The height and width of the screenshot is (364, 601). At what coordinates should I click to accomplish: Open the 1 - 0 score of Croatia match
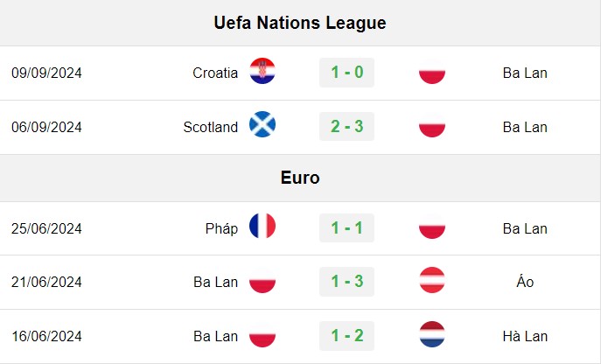tap(347, 73)
